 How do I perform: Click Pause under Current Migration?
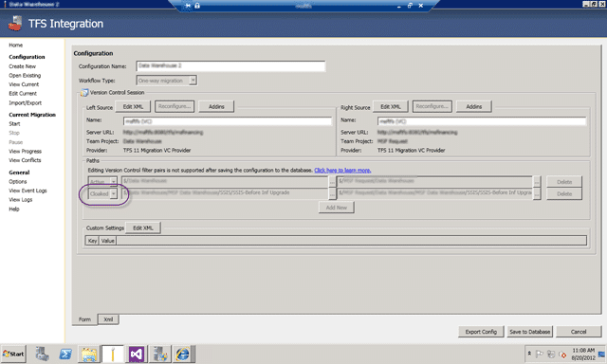click(16, 142)
